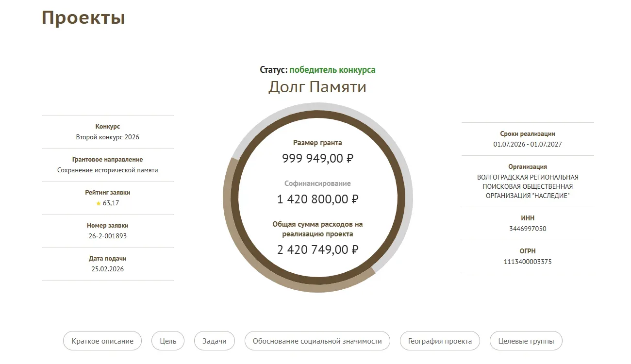Click the Номер заявки label
The width and height of the screenshot is (631, 364).
[x=108, y=226]
